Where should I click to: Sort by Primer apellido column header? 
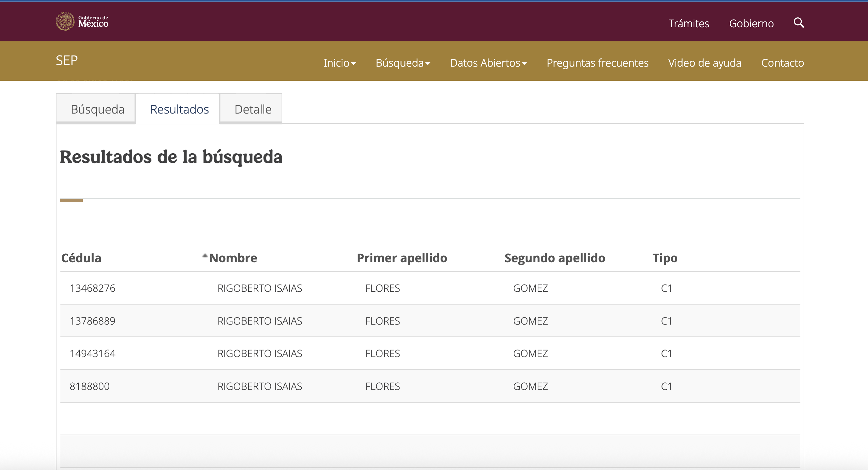click(402, 258)
